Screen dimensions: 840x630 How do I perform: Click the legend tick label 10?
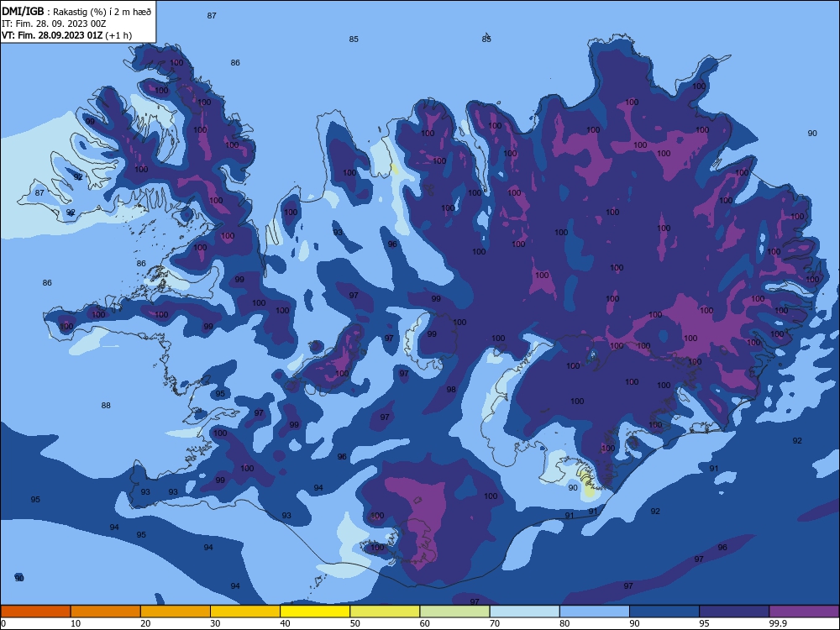(x=76, y=623)
